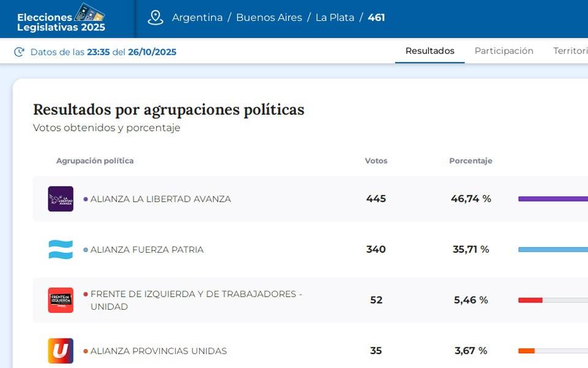Click breadcrumb item 461
This screenshot has width=588, height=368.
[376, 18]
